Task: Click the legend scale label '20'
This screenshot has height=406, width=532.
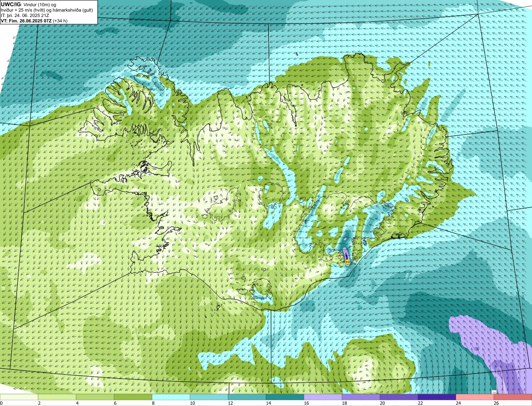Action: (x=382, y=403)
